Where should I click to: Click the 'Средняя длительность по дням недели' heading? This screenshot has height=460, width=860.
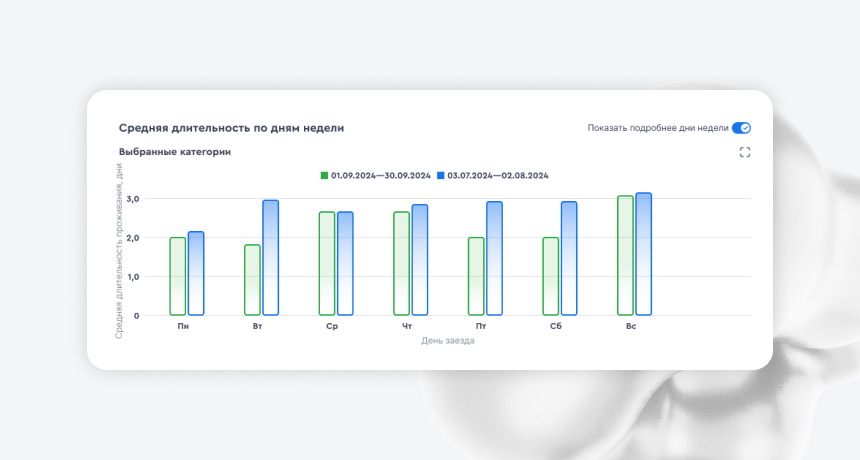tap(231, 128)
